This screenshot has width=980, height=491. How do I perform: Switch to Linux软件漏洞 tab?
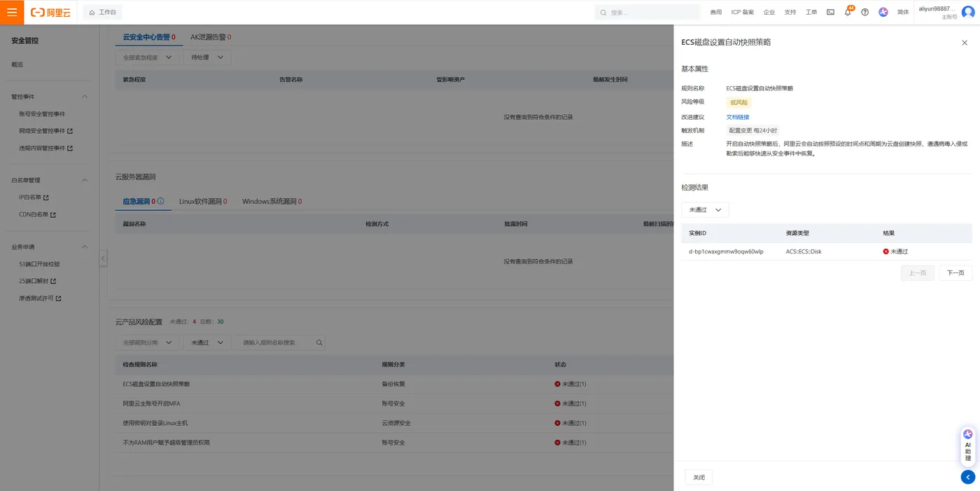203,202
